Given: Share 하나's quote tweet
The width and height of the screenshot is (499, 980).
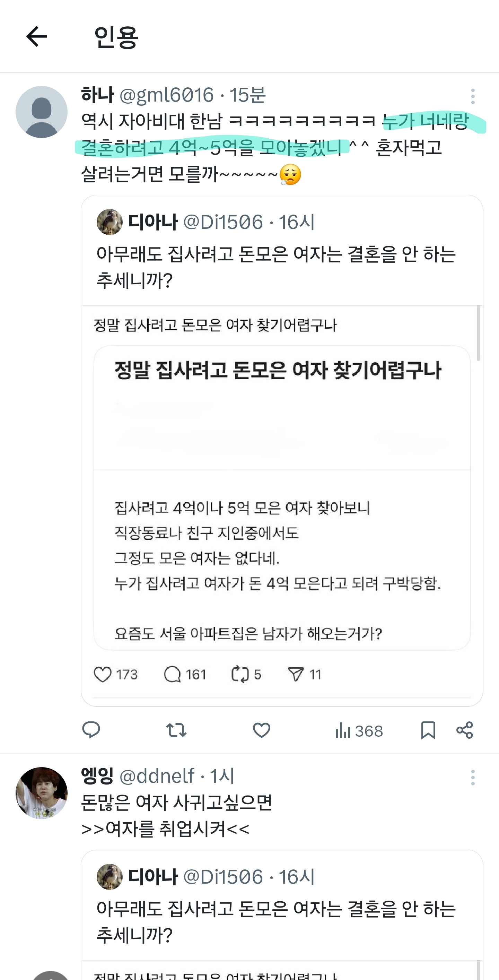Looking at the screenshot, I should pyautogui.click(x=464, y=730).
